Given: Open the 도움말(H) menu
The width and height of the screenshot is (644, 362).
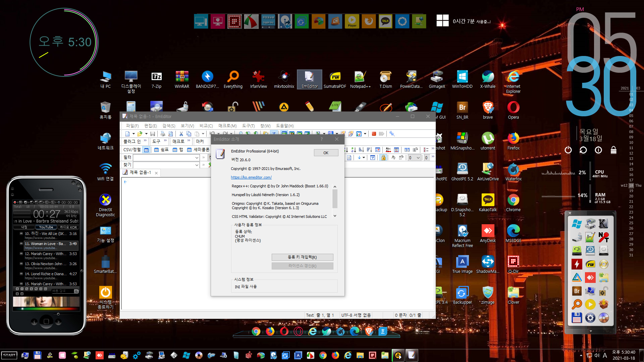Looking at the screenshot, I should 285,126.
